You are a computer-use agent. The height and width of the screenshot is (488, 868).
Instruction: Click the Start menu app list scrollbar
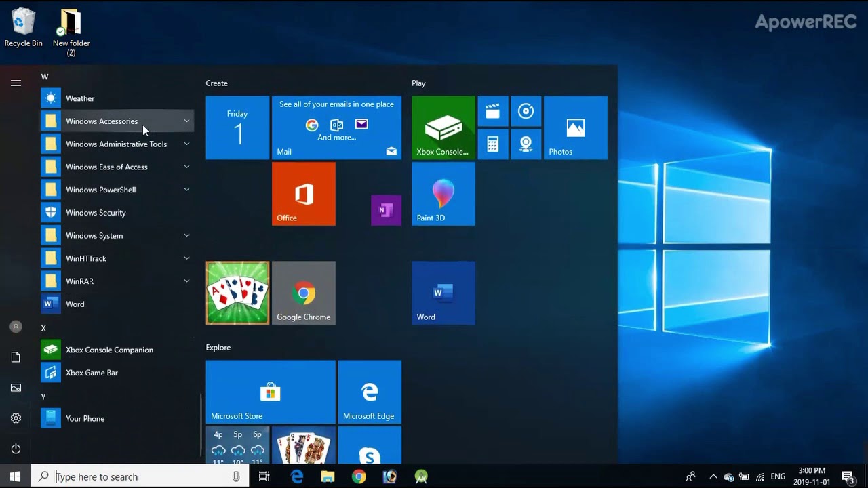pyautogui.click(x=201, y=425)
